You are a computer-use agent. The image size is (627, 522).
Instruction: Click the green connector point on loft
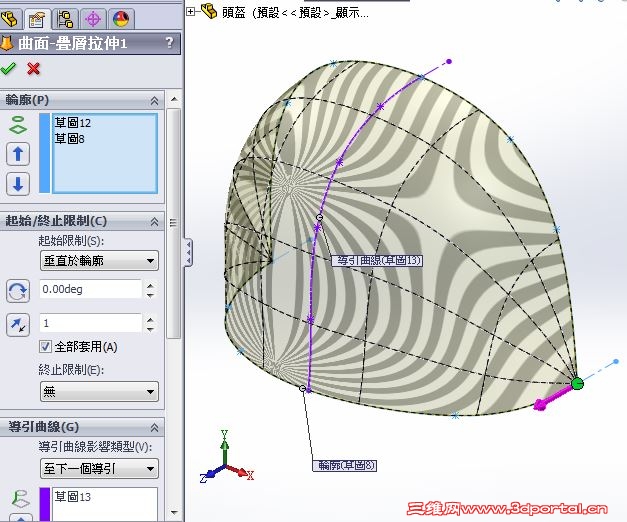coord(577,384)
